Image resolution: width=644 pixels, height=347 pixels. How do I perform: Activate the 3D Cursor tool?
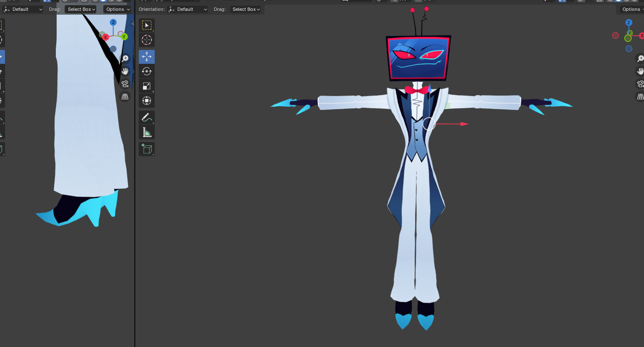click(147, 40)
